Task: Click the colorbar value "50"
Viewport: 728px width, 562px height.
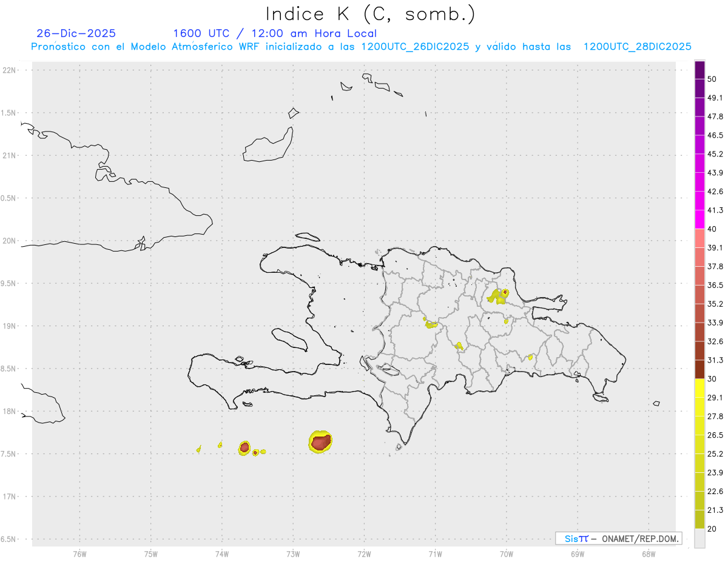Action: click(x=712, y=79)
